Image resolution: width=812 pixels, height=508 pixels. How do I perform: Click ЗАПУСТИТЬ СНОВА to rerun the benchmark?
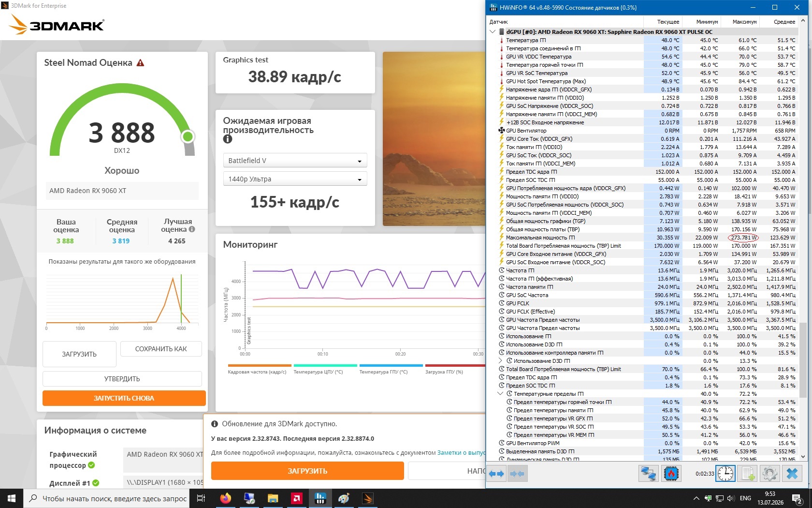coord(124,398)
